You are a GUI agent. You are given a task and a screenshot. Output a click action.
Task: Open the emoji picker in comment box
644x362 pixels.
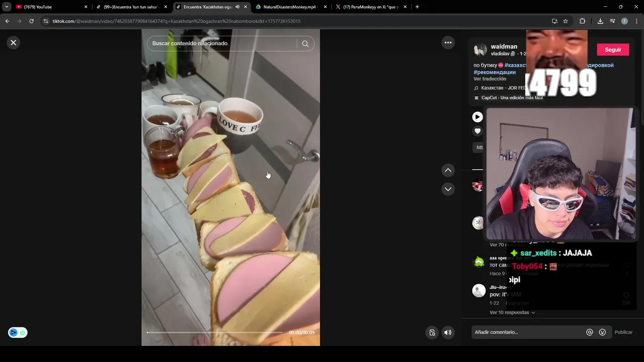click(602, 332)
